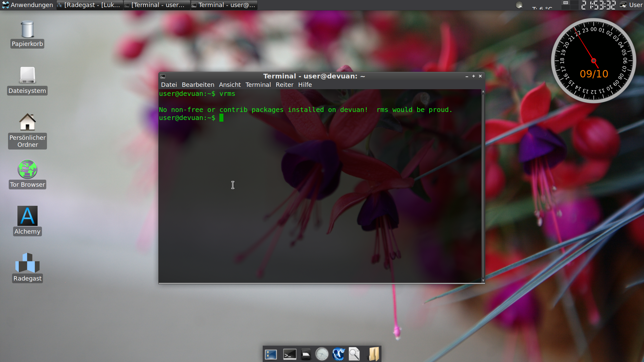The image size is (644, 362).
Task: Open the Datei menu in terminal
Action: coord(169,85)
